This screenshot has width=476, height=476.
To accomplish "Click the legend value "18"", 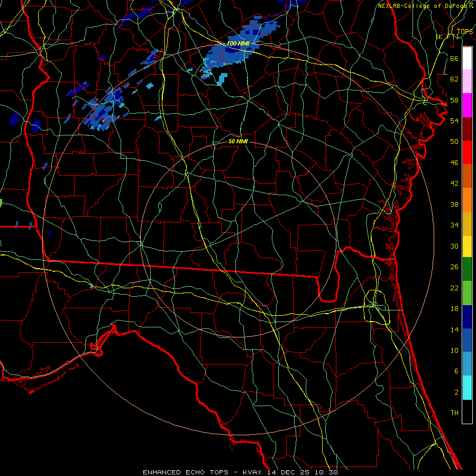I will (x=454, y=309).
